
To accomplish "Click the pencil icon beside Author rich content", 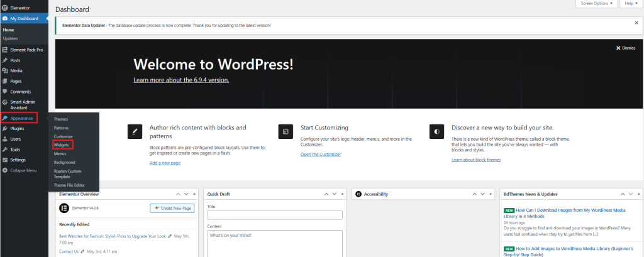I will coord(135,131).
